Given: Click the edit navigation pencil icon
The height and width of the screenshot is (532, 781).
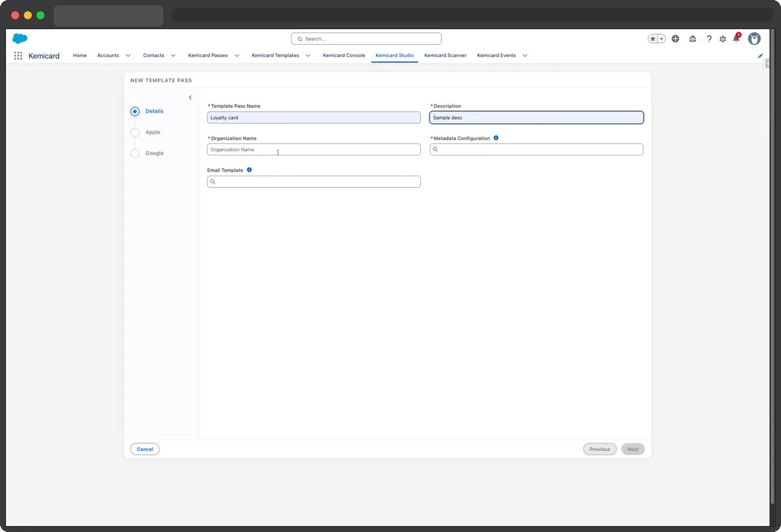Looking at the screenshot, I should click(760, 56).
